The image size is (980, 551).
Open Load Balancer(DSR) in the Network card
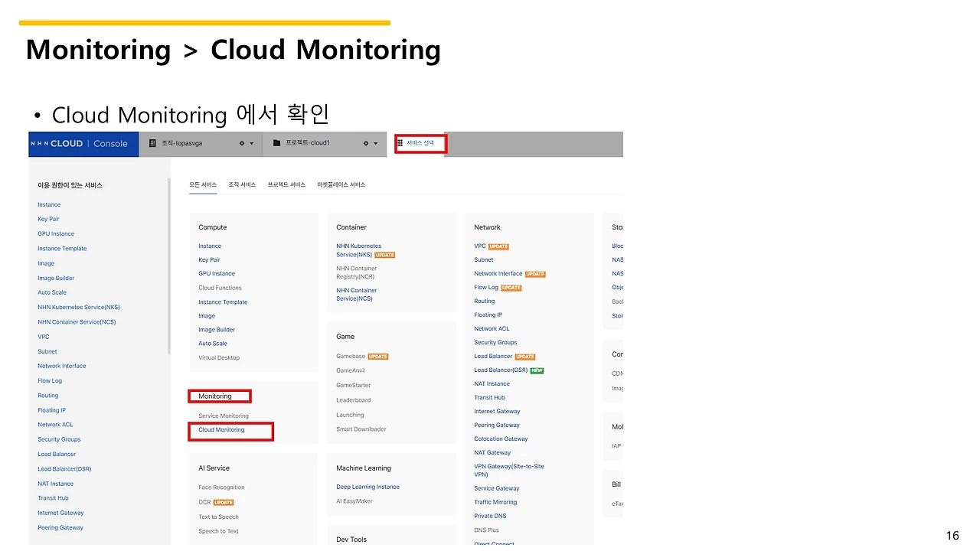point(501,370)
